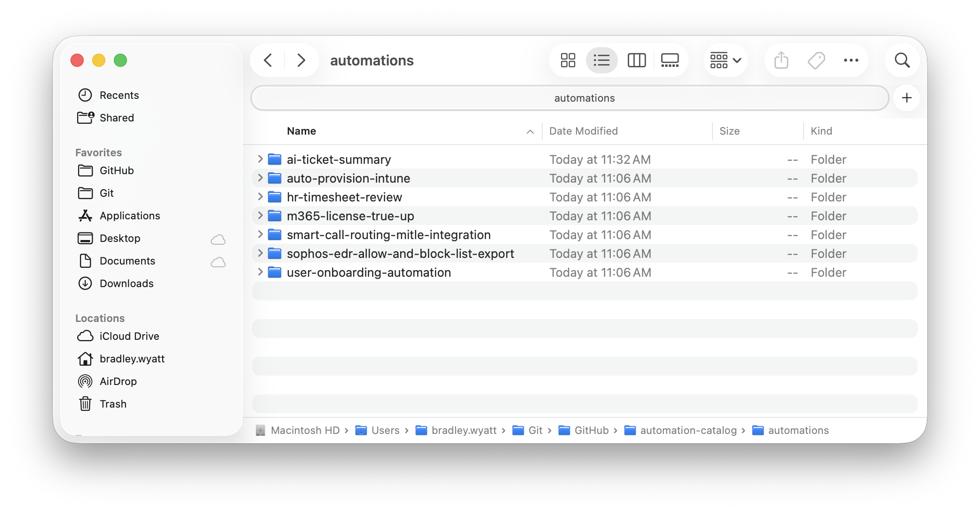Click automation-catalog in the path bar
The height and width of the screenshot is (513, 980).
point(688,430)
